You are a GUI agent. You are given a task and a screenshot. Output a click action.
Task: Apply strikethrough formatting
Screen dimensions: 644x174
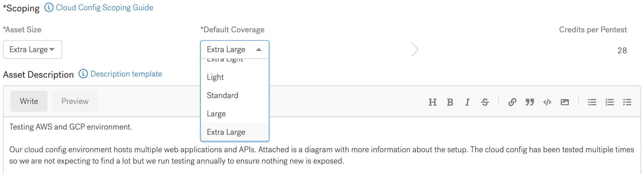485,102
